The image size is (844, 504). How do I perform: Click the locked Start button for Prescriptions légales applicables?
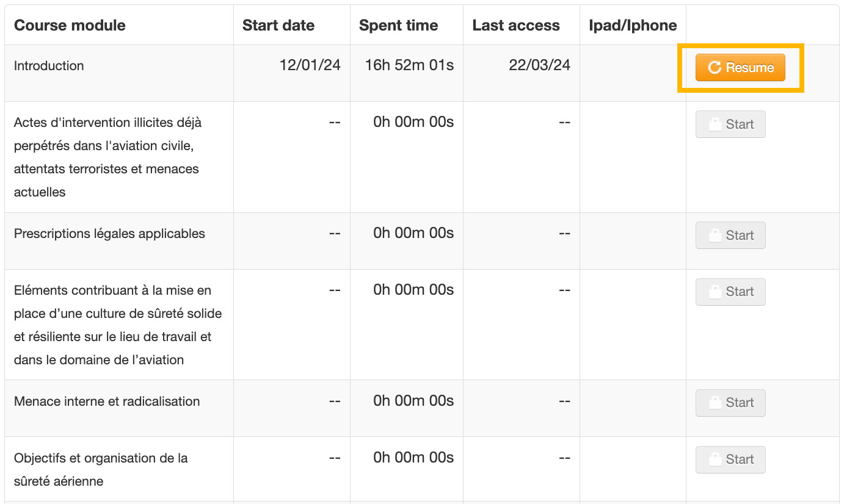coord(730,236)
